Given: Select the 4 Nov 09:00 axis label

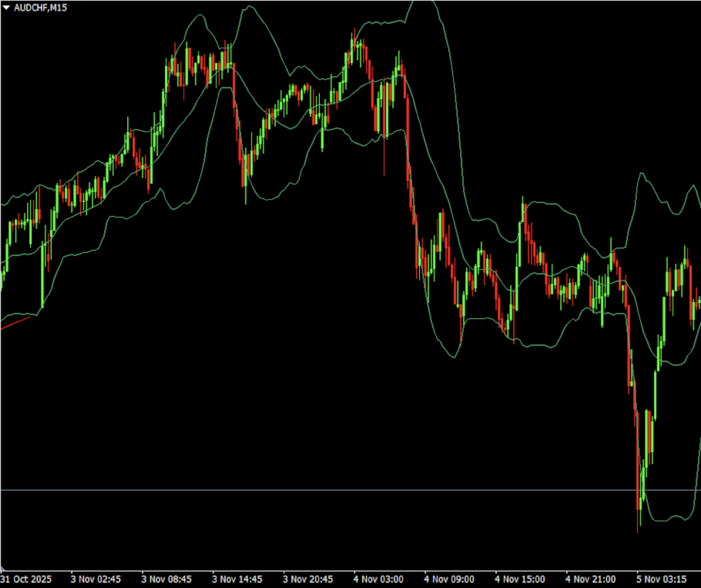Looking at the screenshot, I should (449, 579).
